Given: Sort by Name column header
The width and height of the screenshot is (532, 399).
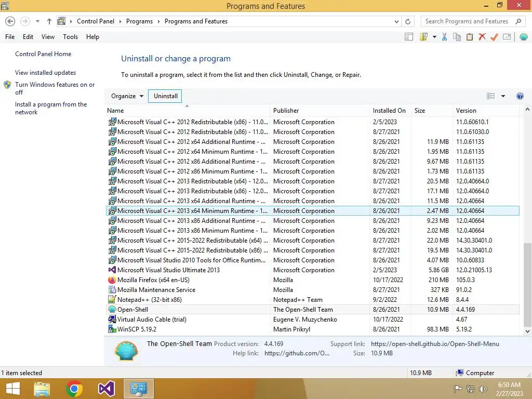Looking at the screenshot, I should (x=187, y=111).
